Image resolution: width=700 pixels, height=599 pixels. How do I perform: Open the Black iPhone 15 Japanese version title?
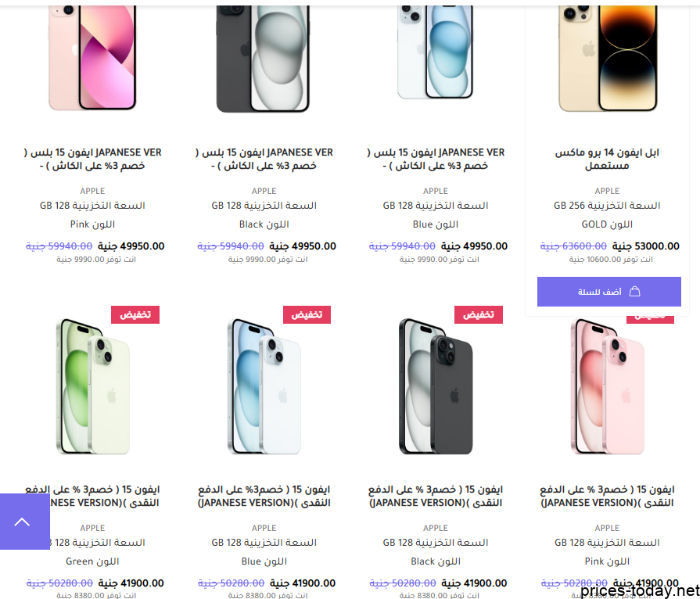(436, 496)
